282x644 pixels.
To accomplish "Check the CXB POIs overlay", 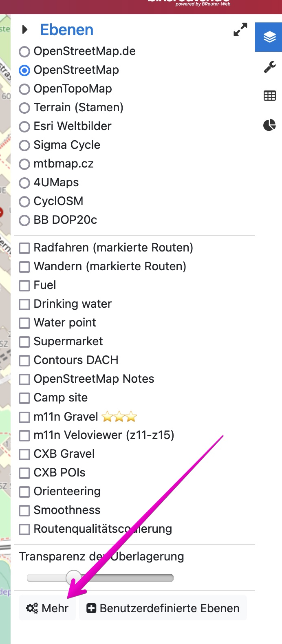I will point(25,473).
